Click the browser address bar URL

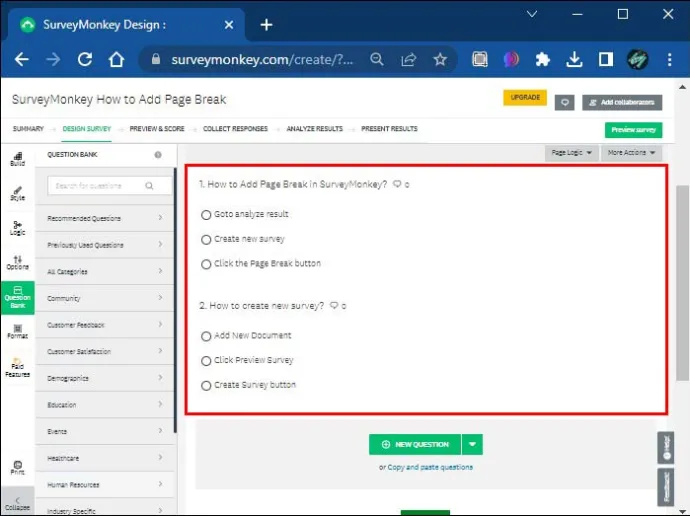262,59
